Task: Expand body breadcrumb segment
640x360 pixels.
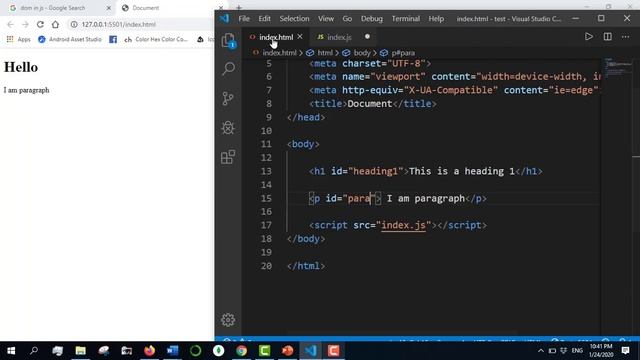Action: point(362,53)
